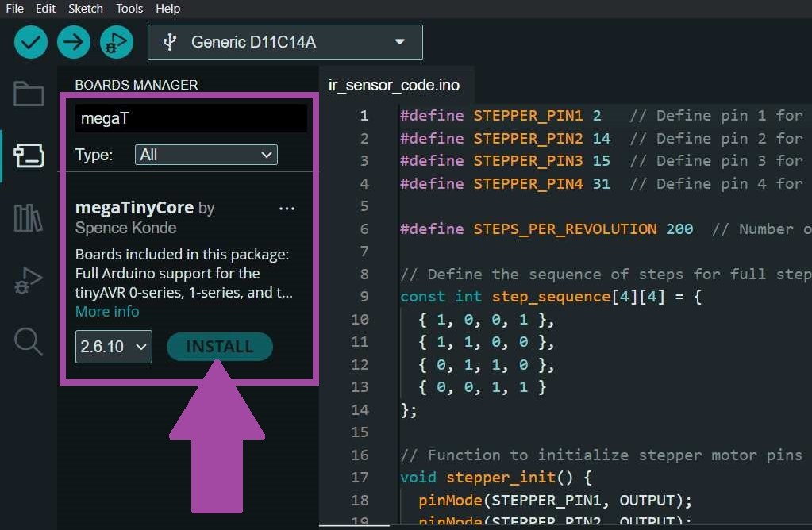The image size is (812, 530).
Task: Open the Sketchbook folder icon in sidebar
Action: tap(29, 94)
